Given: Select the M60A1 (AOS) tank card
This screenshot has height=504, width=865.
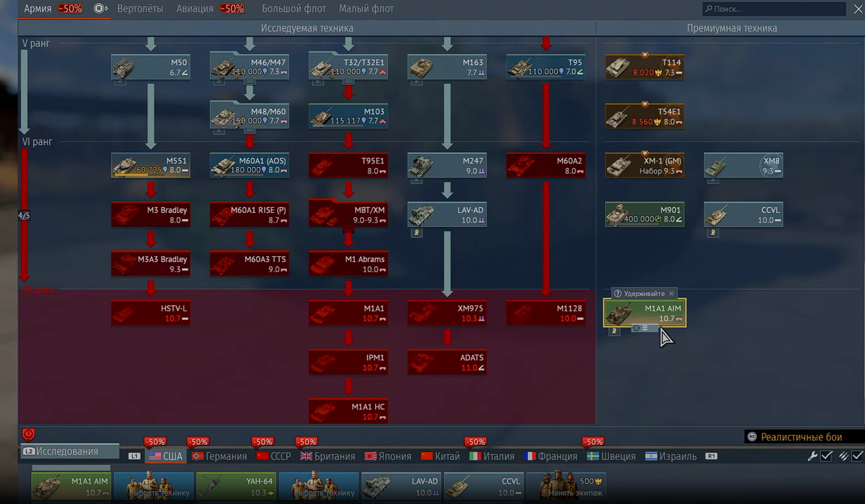Looking at the screenshot, I should pos(249,166).
